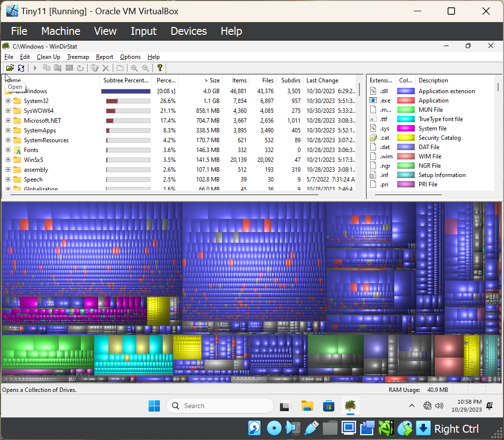Screen dimensions: 504x440
Task: Open the Windows Start menu
Action: tap(154, 406)
